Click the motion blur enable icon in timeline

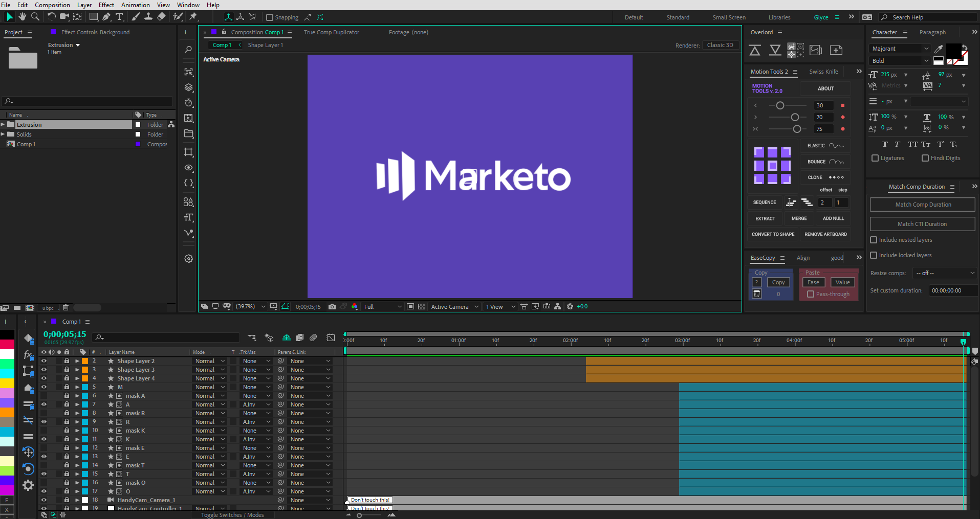pyautogui.click(x=313, y=337)
